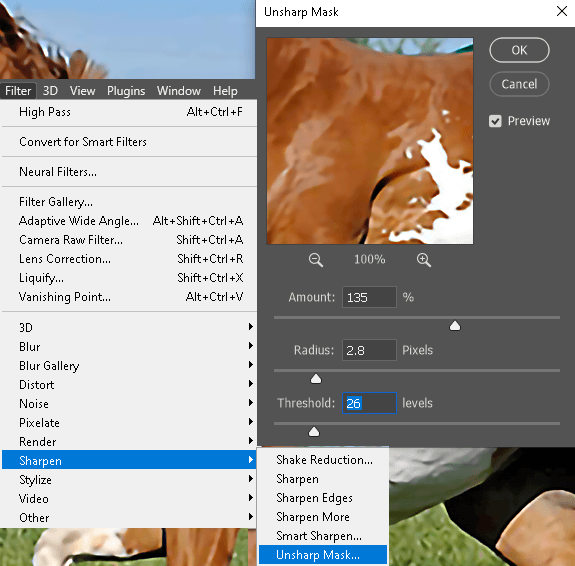Expand the Render submenu
Image resolution: width=575 pixels, height=566 pixels.
pos(129,442)
